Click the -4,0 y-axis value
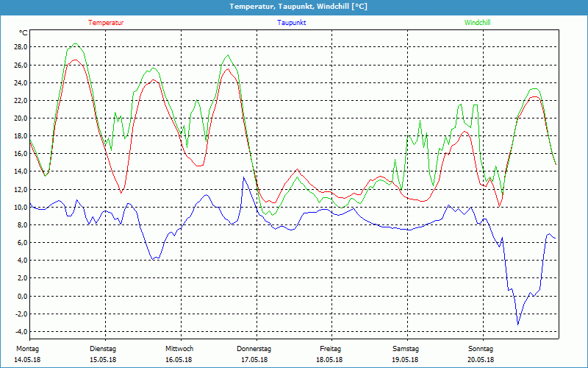This screenshot has height=368, width=588. click(x=22, y=332)
